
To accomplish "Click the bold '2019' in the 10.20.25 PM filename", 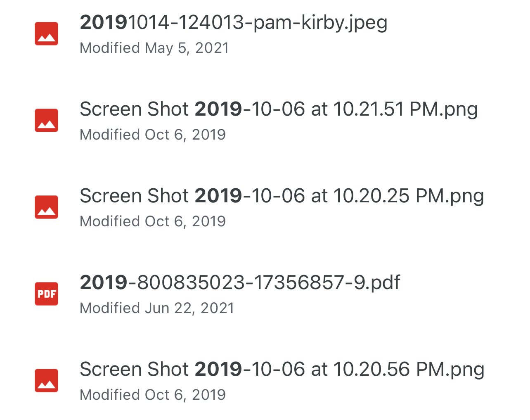I will point(218,196).
